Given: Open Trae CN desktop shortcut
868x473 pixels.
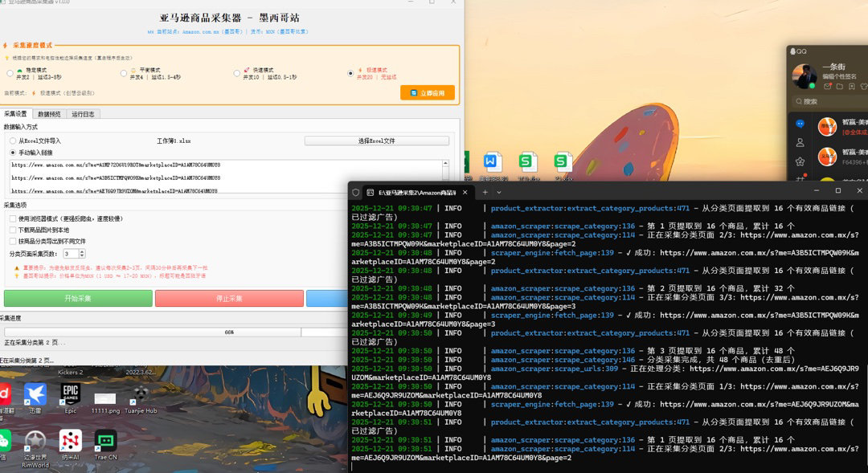Looking at the screenshot, I should pyautogui.click(x=105, y=444).
